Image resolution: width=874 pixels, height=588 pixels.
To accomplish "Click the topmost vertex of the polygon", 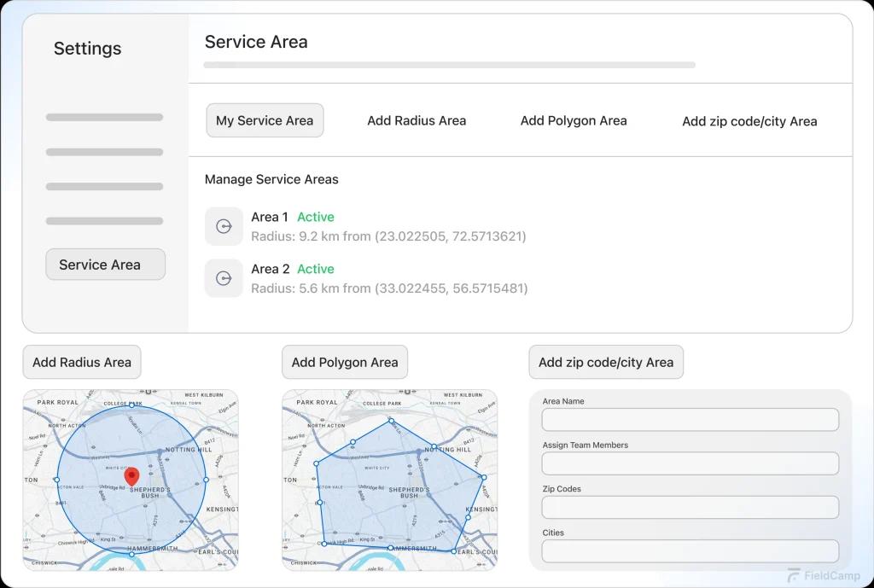I will (x=392, y=420).
